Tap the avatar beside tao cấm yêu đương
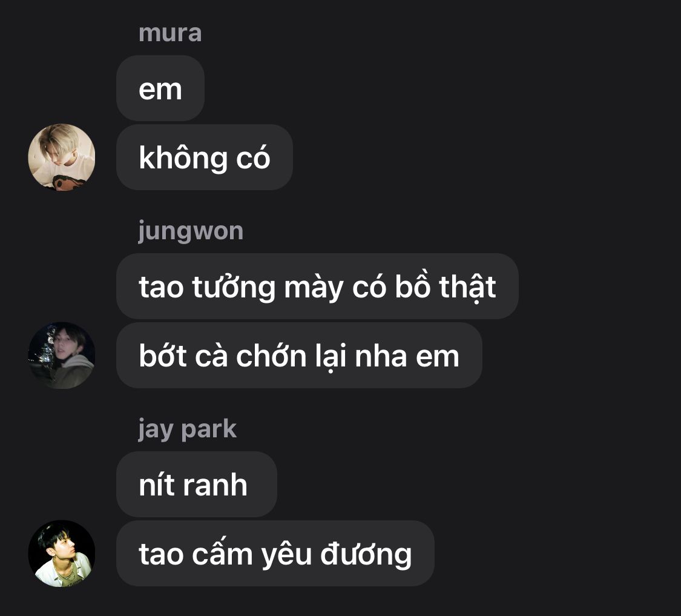Screen dimensions: 681x616 click(x=62, y=554)
